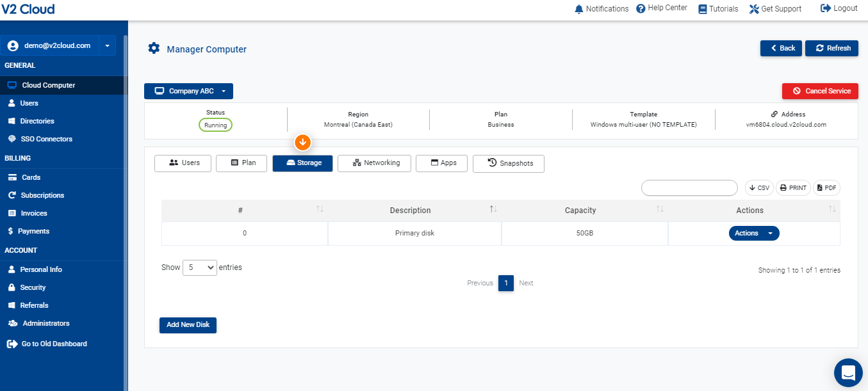Screen dimensions: 868x391
Task: Expand the demo@v2cloud.com account dropdown
Action: (107, 45)
